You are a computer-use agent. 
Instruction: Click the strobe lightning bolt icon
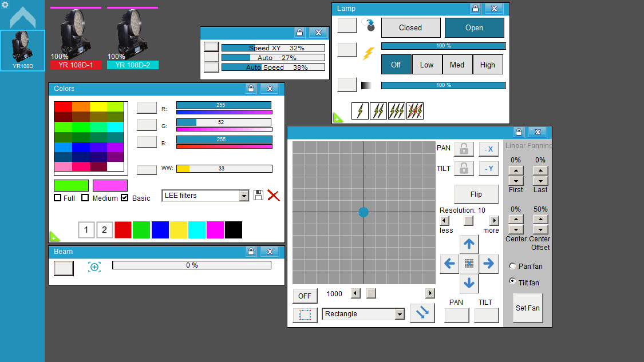point(369,53)
